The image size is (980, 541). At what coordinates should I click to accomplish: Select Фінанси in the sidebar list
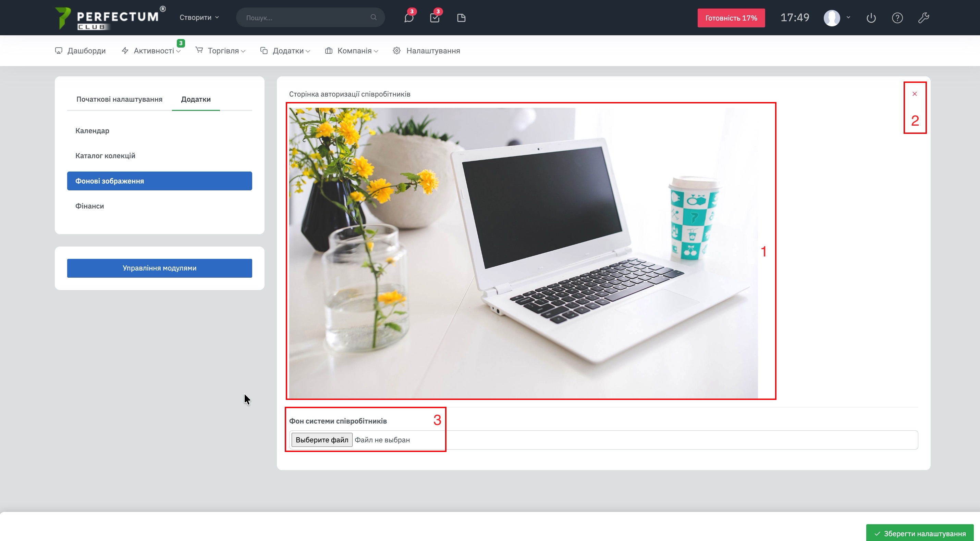point(89,206)
